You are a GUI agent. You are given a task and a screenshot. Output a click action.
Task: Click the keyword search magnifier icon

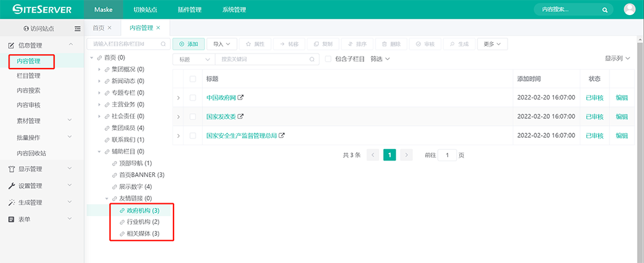point(311,59)
